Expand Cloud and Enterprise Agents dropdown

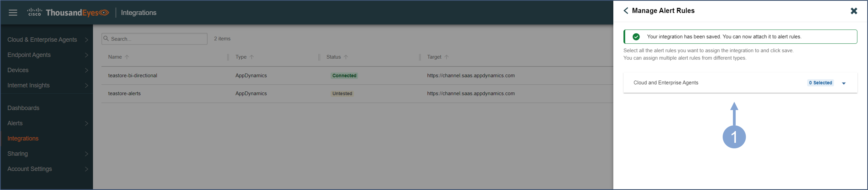[x=844, y=83]
